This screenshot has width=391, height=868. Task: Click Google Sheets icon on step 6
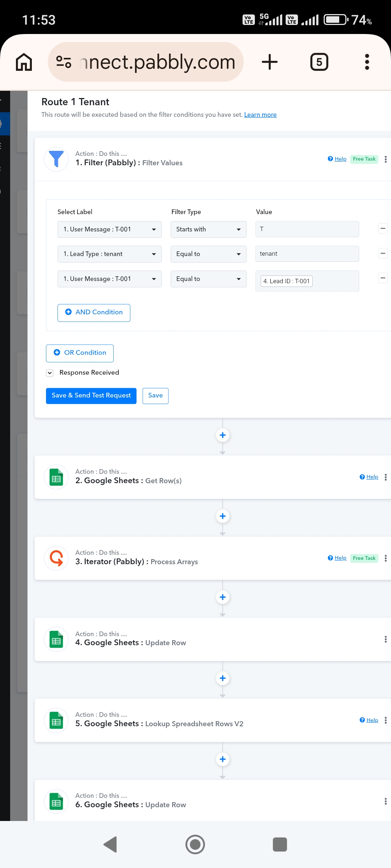[56, 801]
